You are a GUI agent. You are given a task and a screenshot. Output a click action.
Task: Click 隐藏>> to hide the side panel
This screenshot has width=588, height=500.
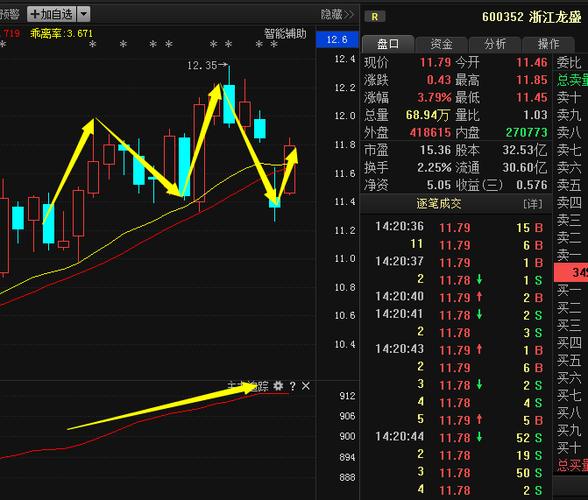pos(337,15)
